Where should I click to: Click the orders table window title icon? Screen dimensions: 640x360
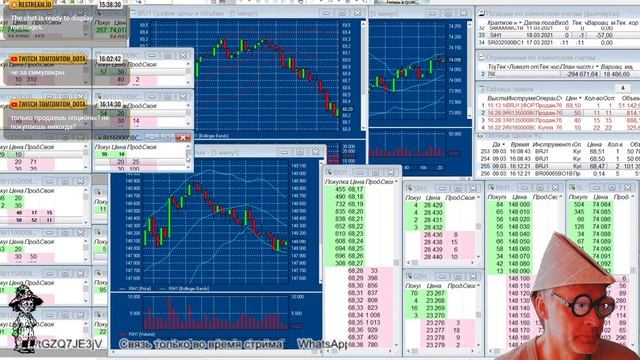482,89
